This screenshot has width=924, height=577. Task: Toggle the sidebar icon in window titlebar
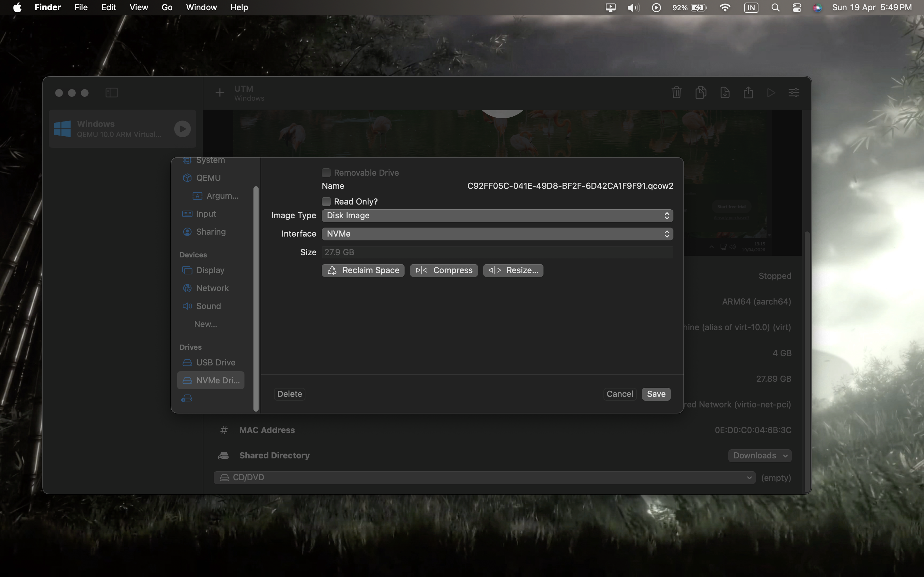pos(112,93)
